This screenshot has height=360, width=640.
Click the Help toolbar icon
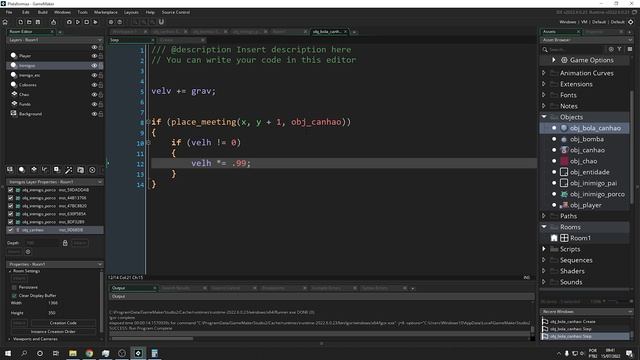pyautogui.click(x=120, y=22)
